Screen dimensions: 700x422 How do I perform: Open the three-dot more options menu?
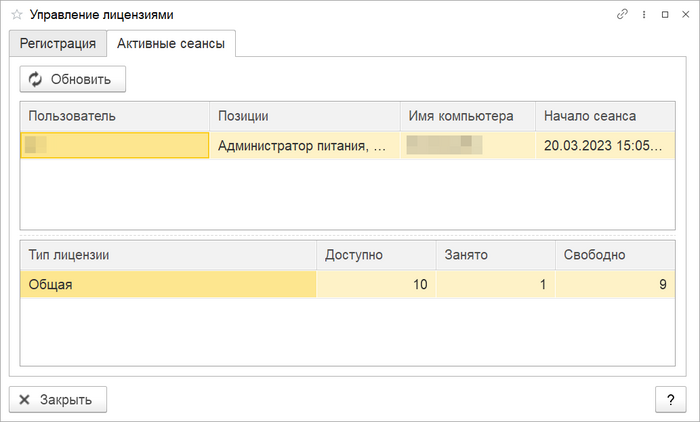[x=643, y=15]
